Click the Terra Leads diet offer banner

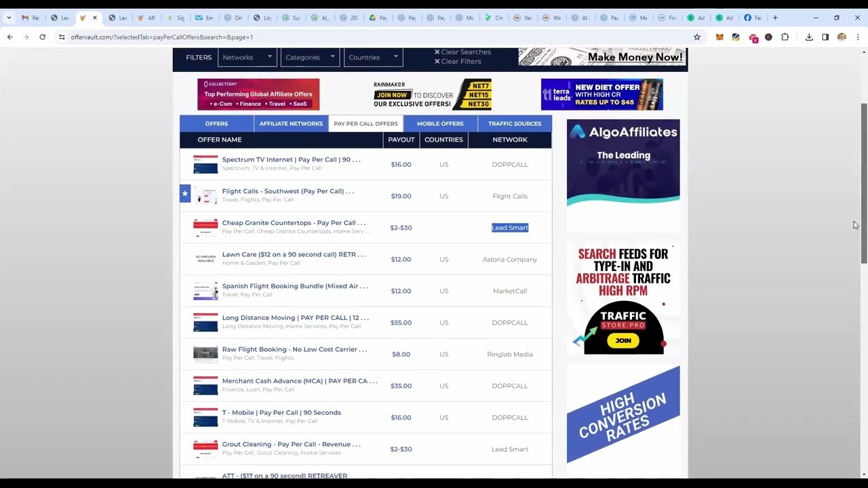601,94
